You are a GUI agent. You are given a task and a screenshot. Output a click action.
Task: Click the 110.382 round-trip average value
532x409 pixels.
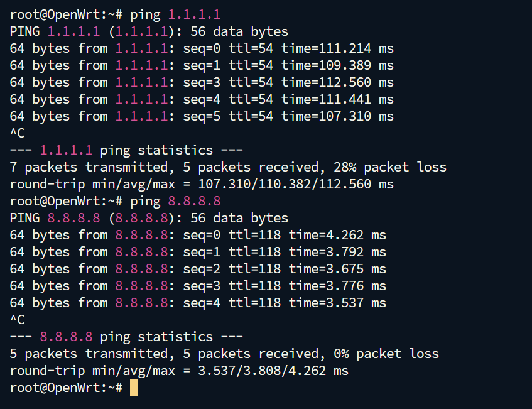pos(285,184)
